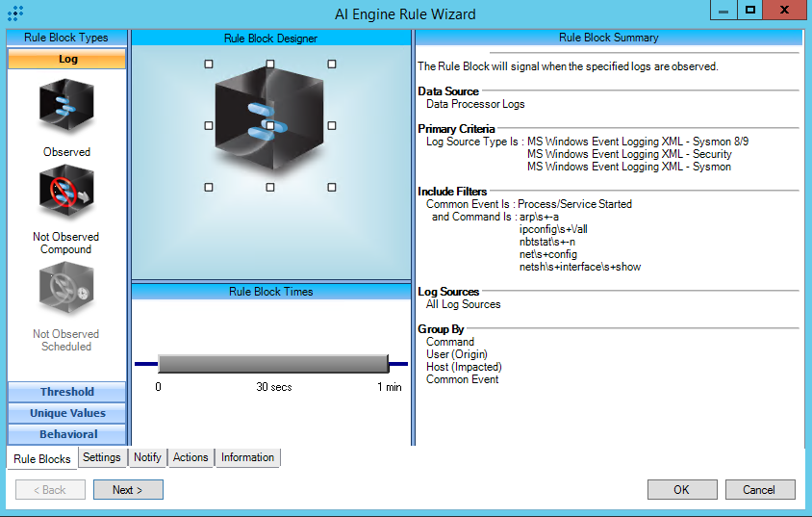
Task: Open the Information tab
Action: coord(247,457)
